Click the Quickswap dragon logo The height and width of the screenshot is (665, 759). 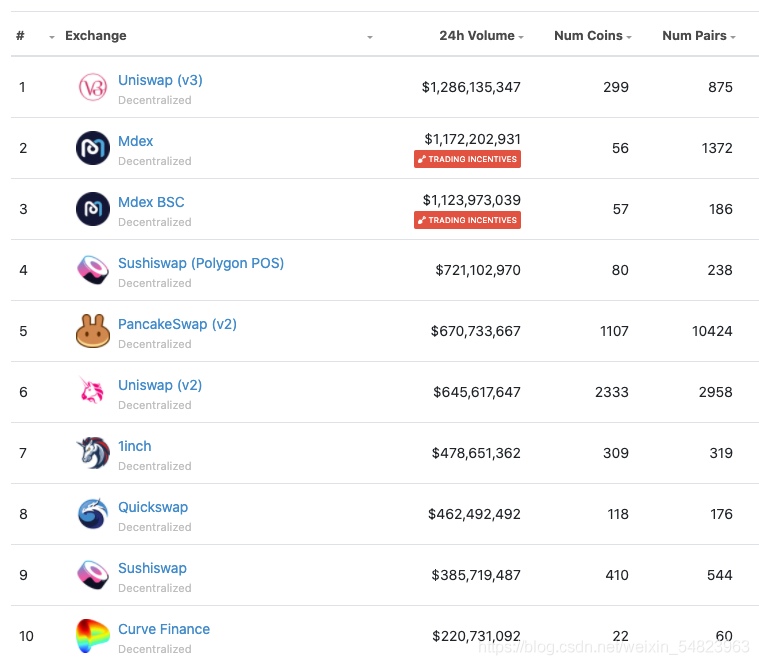coord(92,514)
